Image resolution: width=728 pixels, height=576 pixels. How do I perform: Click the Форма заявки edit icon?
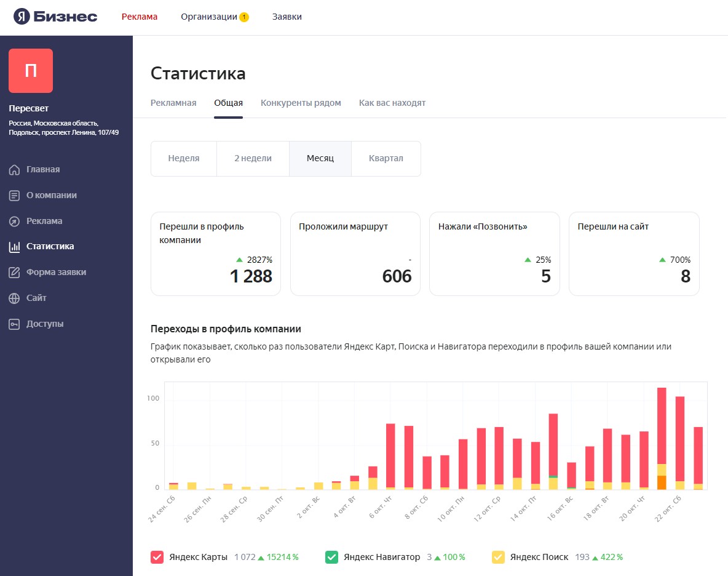pyautogui.click(x=14, y=273)
